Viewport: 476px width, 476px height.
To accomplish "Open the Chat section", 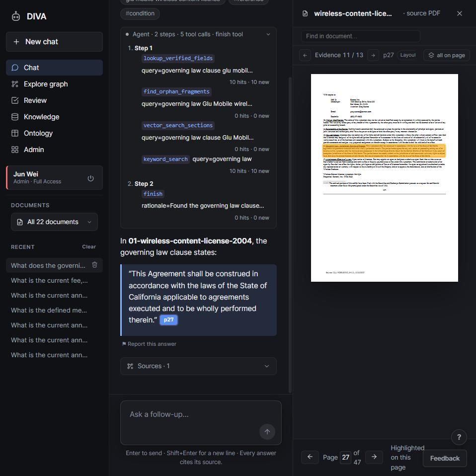I will (x=54, y=68).
